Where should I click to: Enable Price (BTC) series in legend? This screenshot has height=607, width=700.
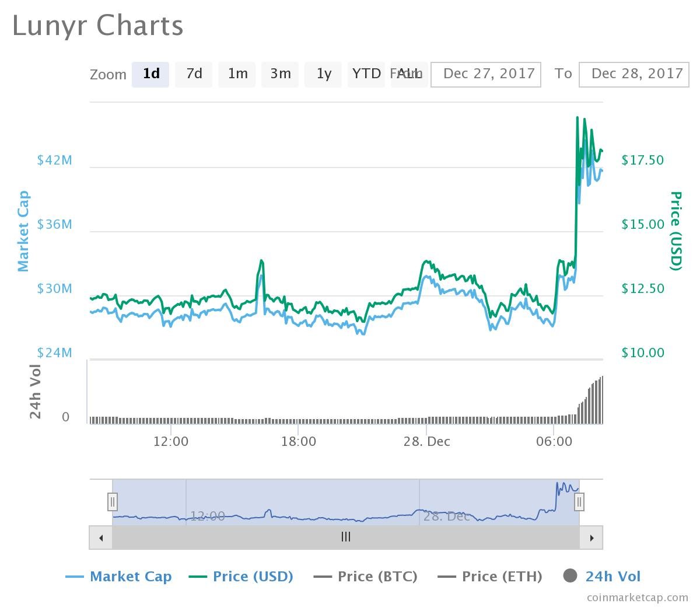365,577
